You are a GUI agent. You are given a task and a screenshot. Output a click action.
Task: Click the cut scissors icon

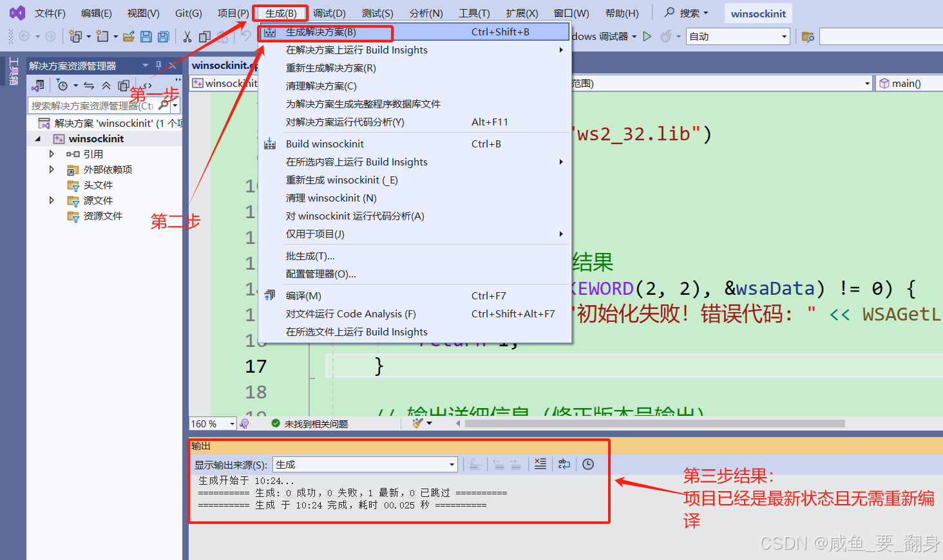(x=187, y=37)
